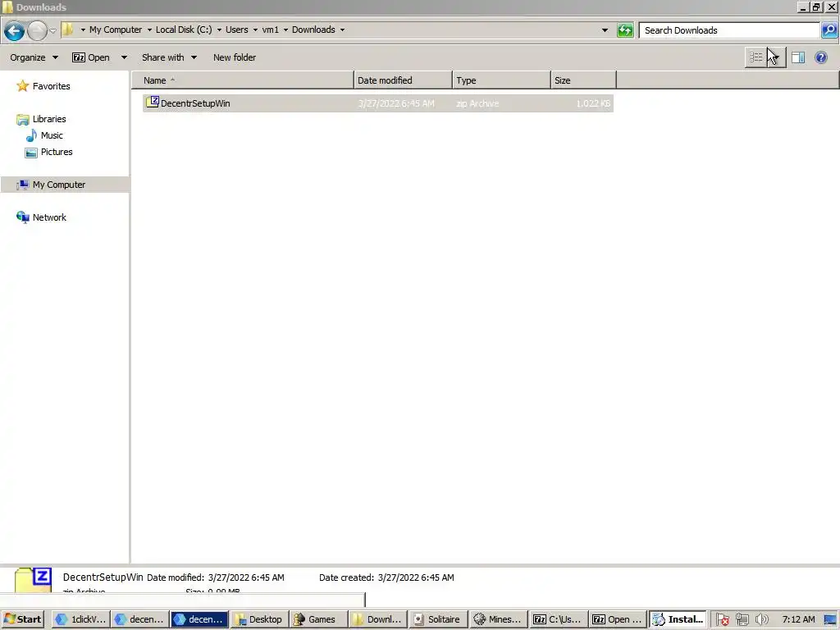Viewport: 840px width, 630px height.
Task: Open Windows Help via question mark icon
Action: [820, 57]
